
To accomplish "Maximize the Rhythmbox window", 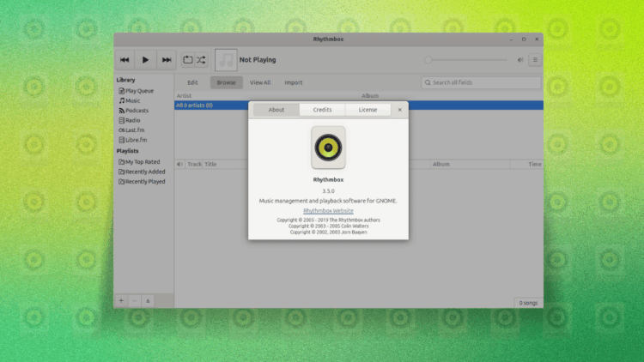I will click(524, 39).
